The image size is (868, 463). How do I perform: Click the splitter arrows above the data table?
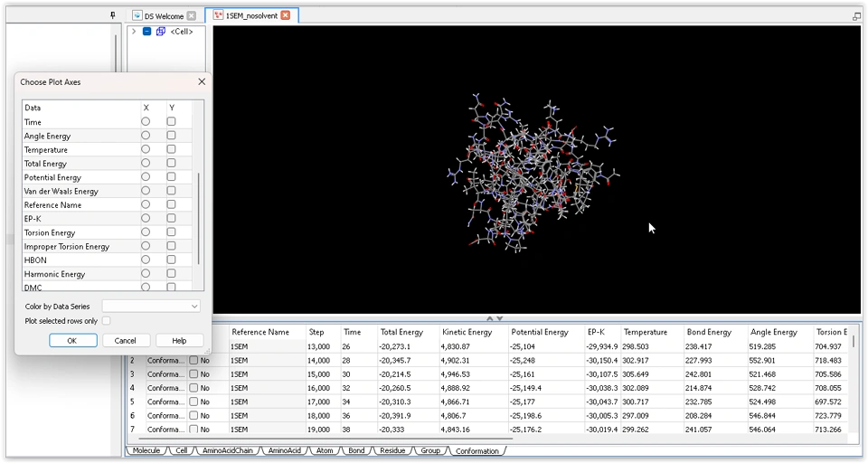click(x=495, y=318)
